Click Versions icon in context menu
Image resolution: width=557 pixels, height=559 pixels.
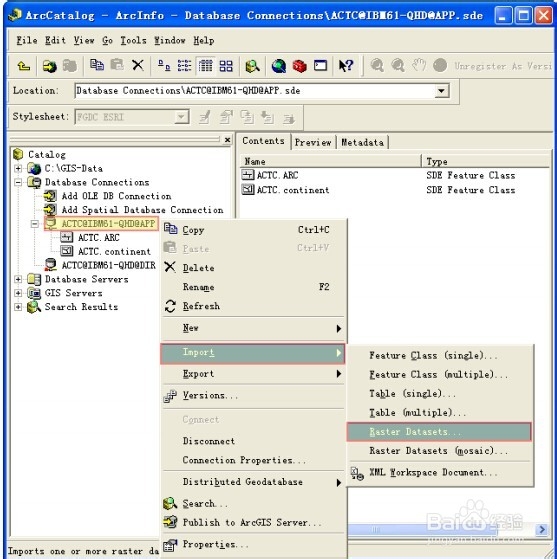(x=170, y=396)
